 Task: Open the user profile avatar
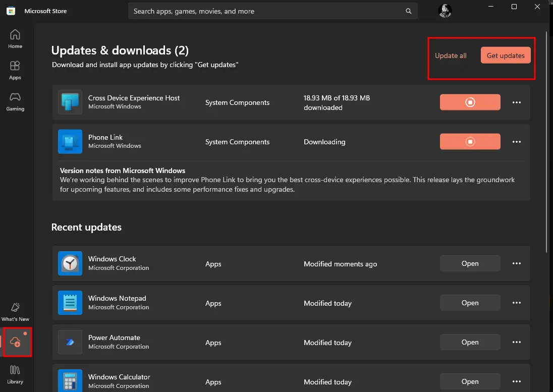[x=445, y=11]
